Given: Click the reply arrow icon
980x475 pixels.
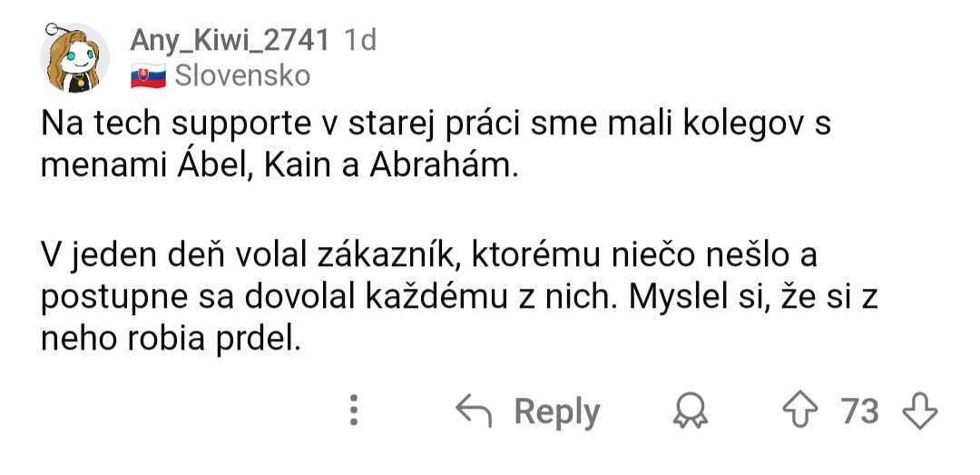Looking at the screenshot, I should pos(473,411).
